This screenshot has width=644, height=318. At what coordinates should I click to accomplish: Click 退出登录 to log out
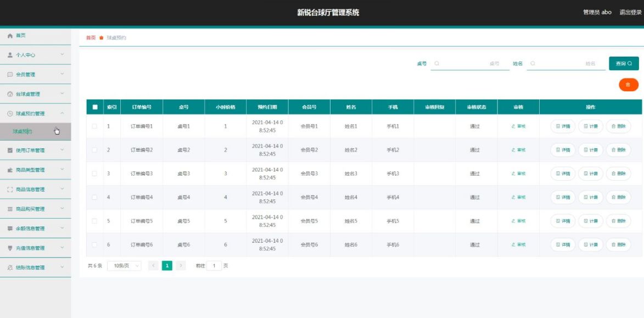(x=630, y=12)
